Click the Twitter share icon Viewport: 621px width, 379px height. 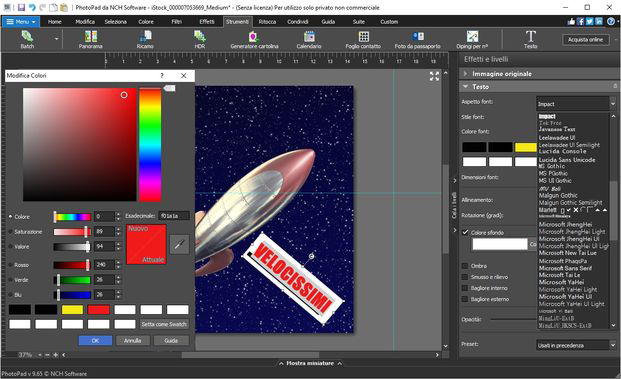click(590, 21)
